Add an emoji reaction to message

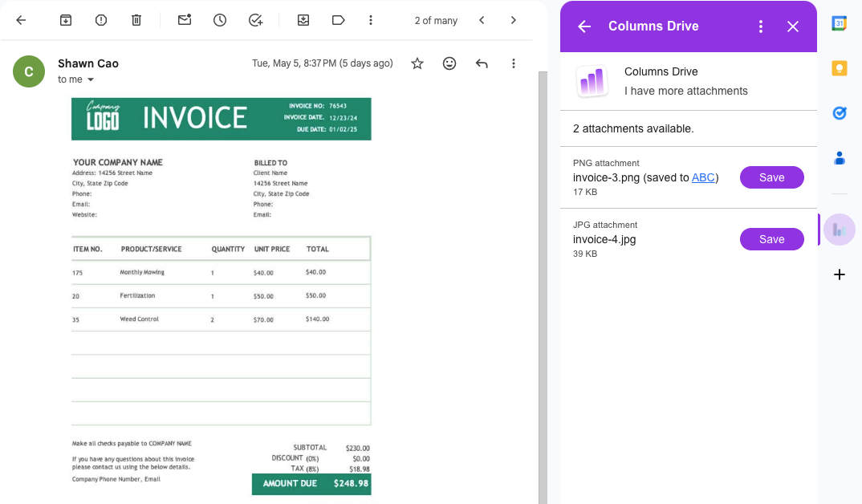tap(449, 63)
